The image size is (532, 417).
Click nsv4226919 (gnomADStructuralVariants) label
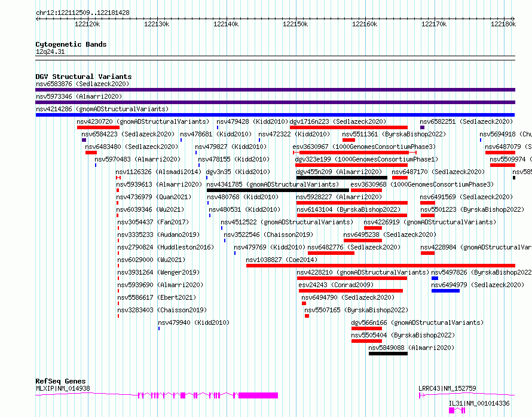430,222
